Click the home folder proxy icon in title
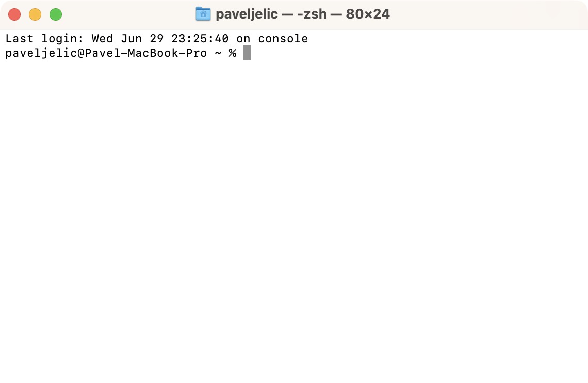The height and width of the screenshot is (383, 588). (x=203, y=14)
